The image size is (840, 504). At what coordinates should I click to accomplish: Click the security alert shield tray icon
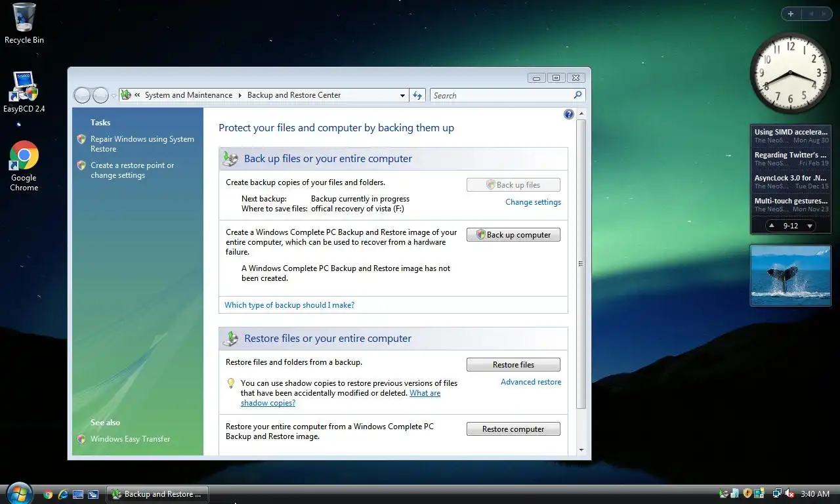coord(747,493)
